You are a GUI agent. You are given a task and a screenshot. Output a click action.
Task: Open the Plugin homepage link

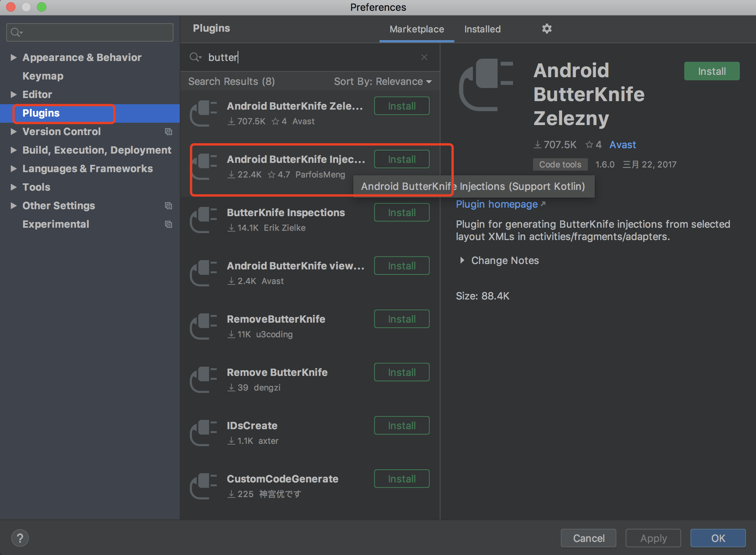click(497, 204)
